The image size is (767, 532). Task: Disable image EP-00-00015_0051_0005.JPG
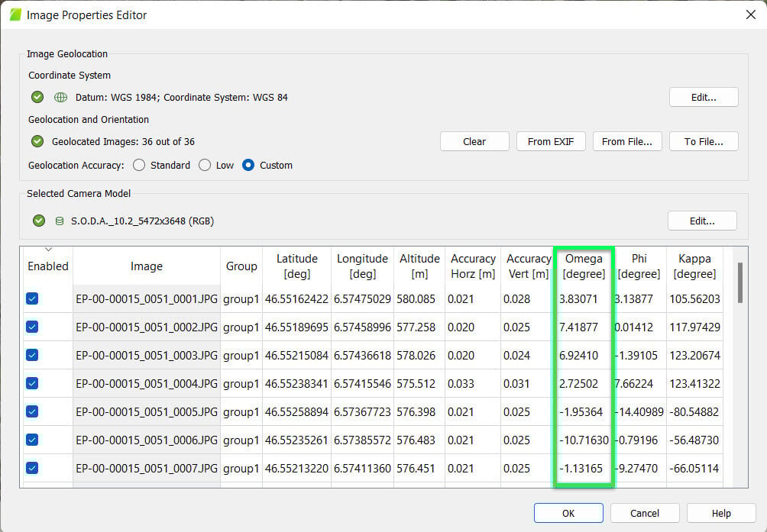(x=32, y=411)
